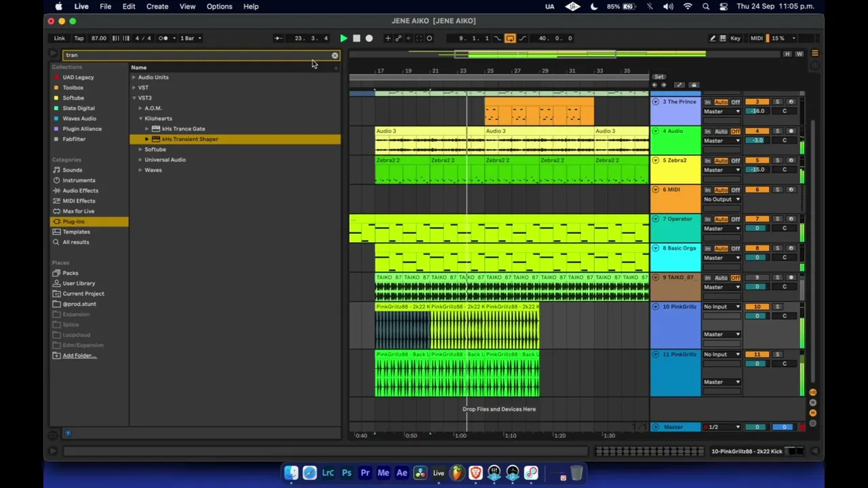The height and width of the screenshot is (488, 868).
Task: Collapse the Kilohearts folder
Action: click(140, 119)
